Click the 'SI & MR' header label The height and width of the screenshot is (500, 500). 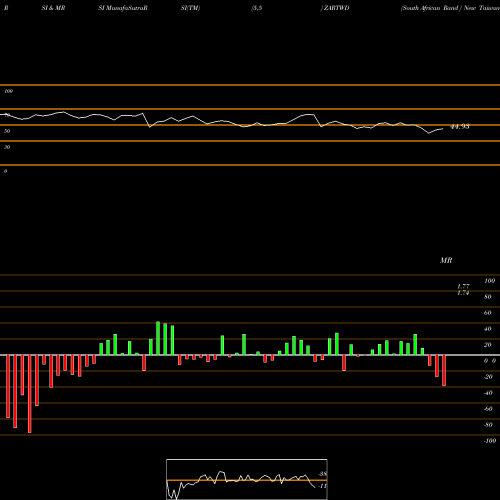[53, 8]
